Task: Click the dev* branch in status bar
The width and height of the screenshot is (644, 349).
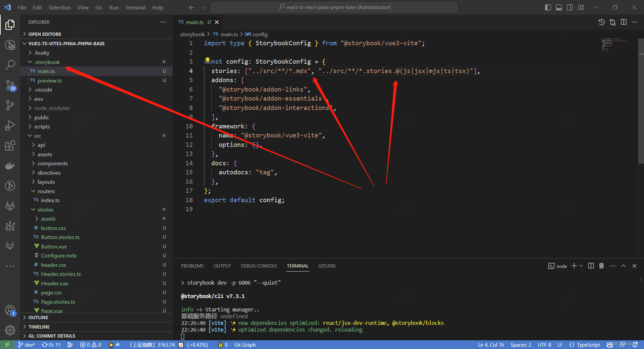Action: [26, 345]
